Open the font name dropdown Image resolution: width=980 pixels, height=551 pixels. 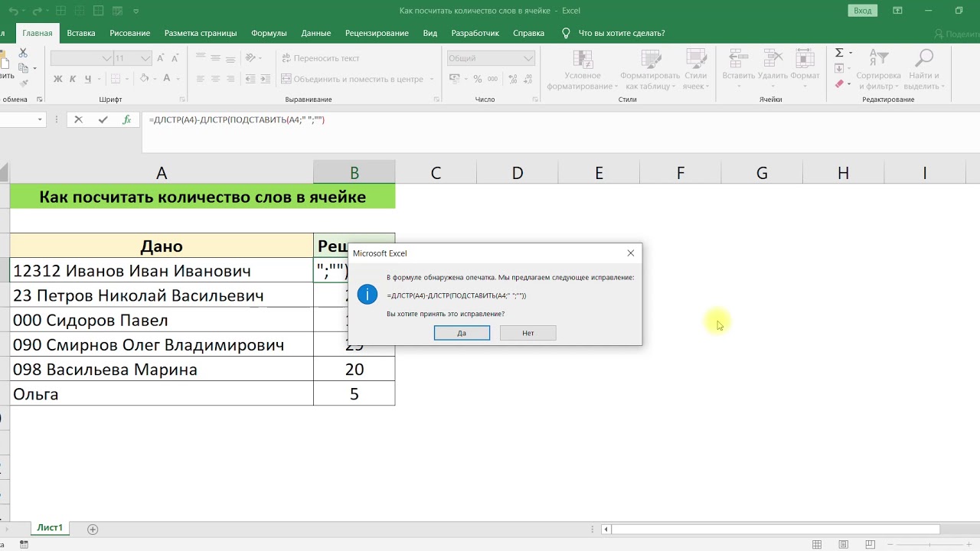click(x=106, y=58)
